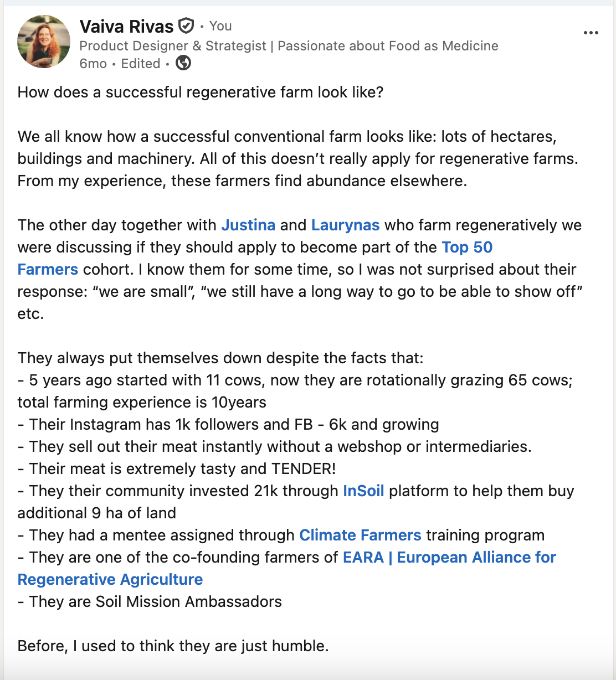Click the 'You' label next to name

(x=220, y=26)
